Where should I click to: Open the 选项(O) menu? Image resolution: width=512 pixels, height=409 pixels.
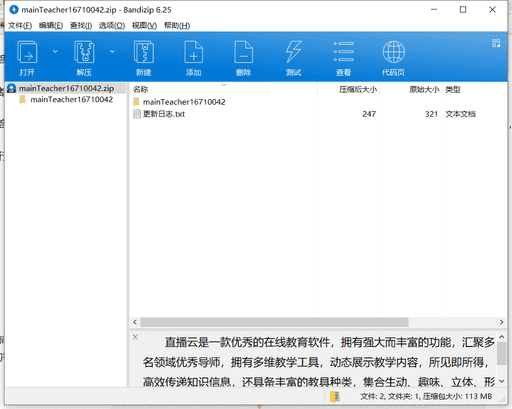(x=112, y=26)
